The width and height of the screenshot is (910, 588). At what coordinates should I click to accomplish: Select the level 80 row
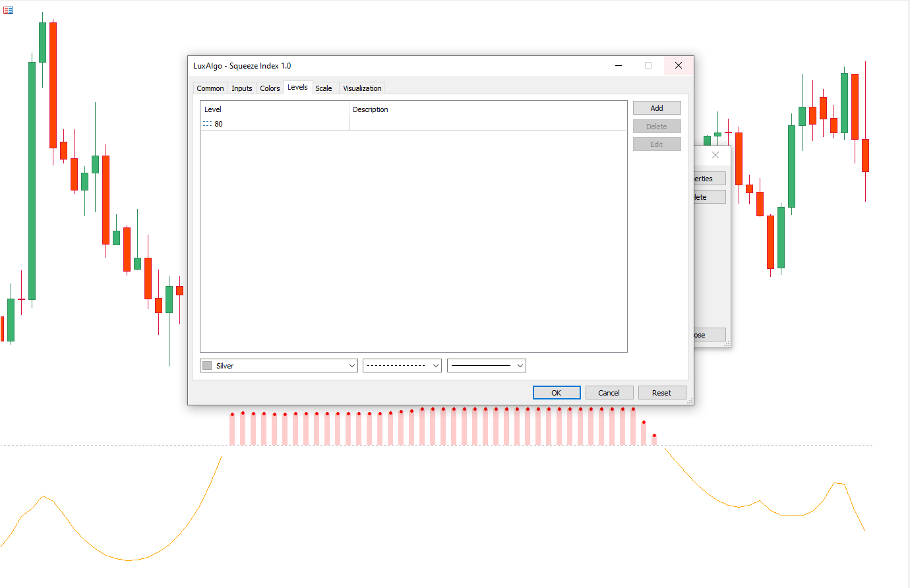click(413, 124)
